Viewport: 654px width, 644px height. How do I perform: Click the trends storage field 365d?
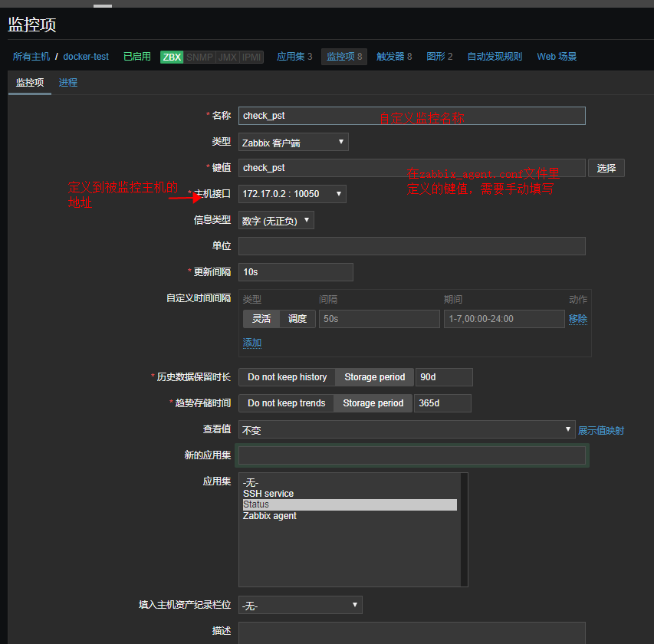tap(442, 403)
